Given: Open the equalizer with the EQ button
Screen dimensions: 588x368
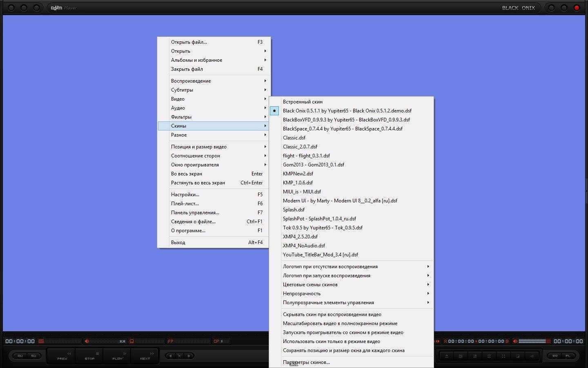Looking at the screenshot, I should [x=555, y=356].
